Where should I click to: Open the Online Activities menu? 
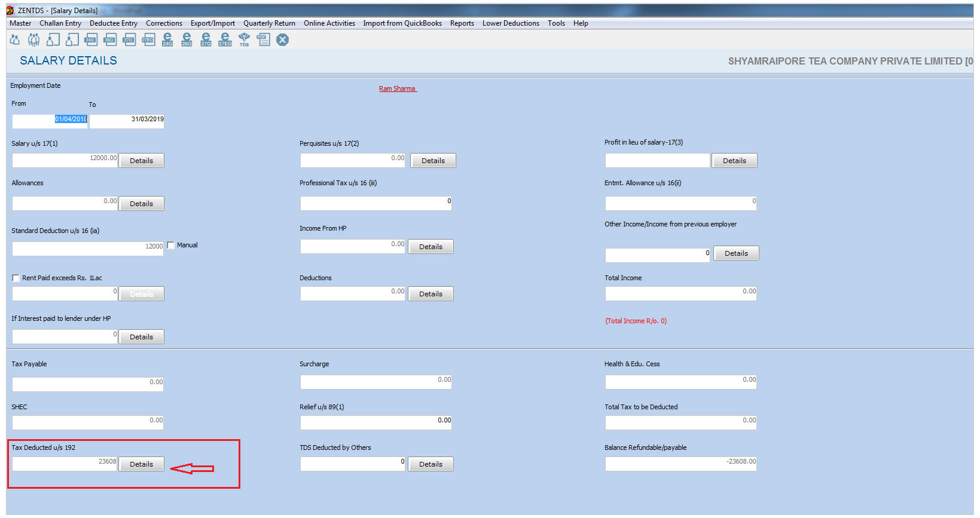coord(329,23)
